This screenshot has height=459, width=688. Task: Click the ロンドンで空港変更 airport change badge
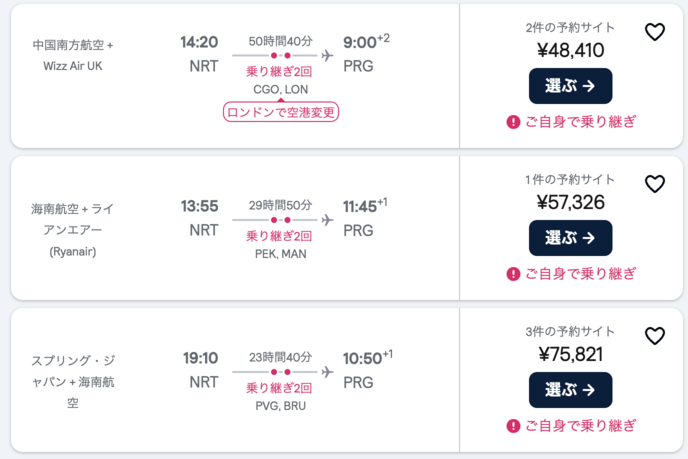click(281, 112)
